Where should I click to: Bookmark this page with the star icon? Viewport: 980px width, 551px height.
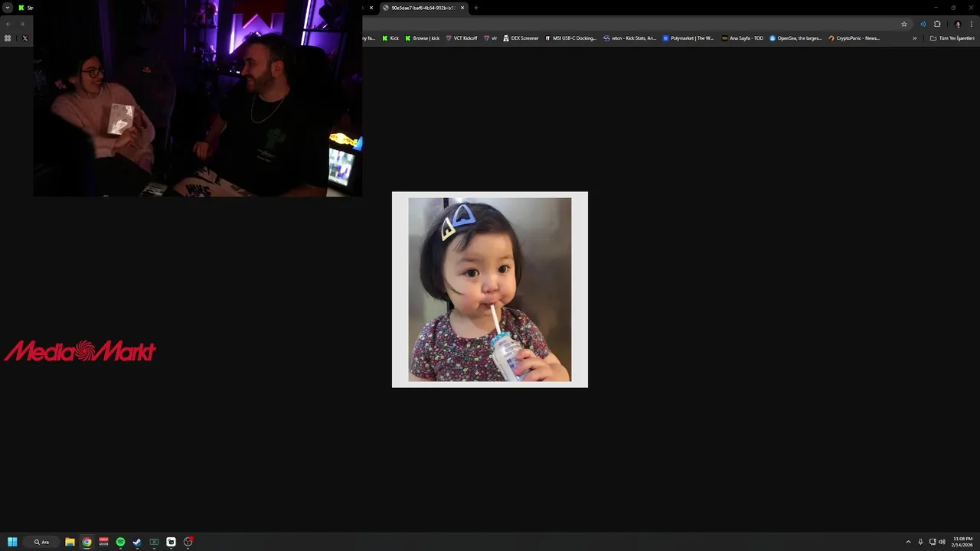click(904, 24)
